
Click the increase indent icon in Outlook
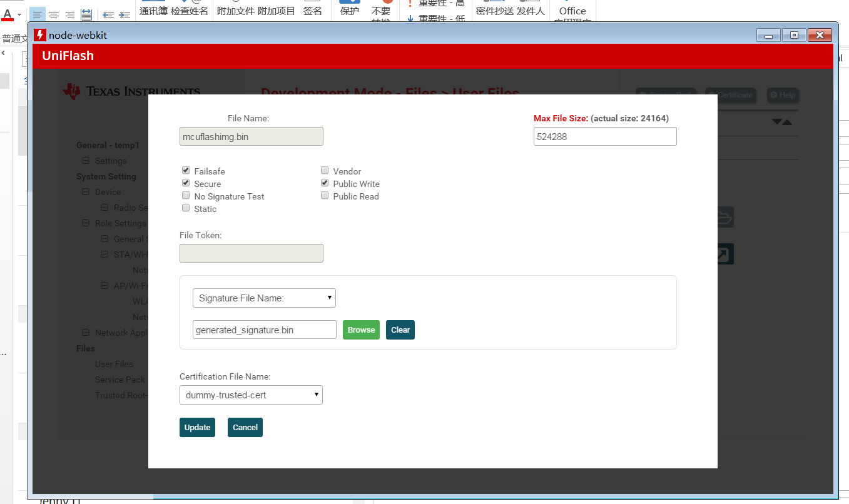click(124, 14)
